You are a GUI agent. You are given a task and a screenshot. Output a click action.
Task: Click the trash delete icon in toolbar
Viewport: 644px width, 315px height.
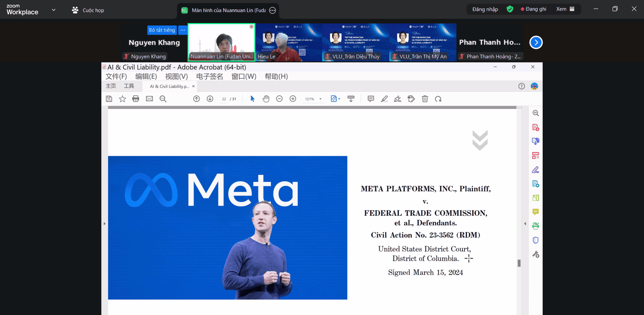(x=425, y=99)
